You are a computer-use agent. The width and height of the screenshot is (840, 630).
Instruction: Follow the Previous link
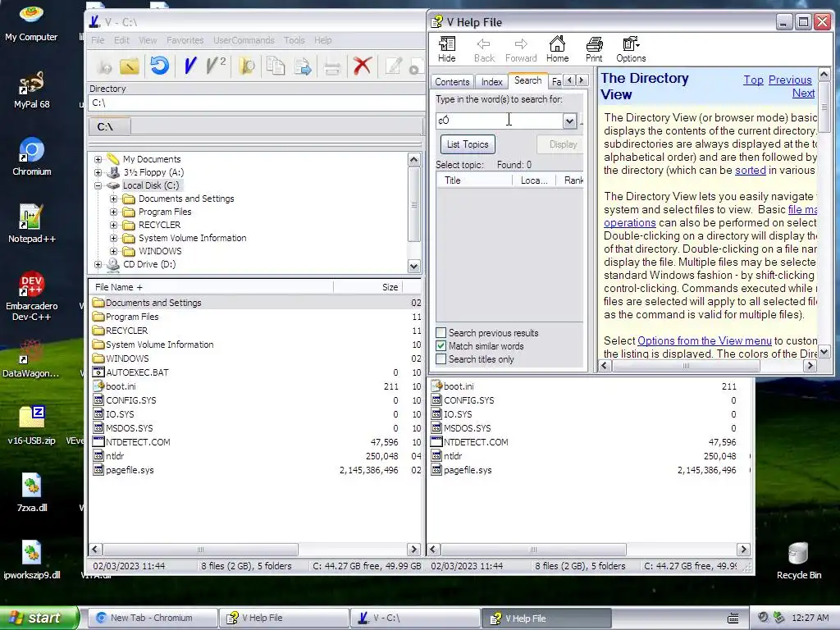pos(790,80)
